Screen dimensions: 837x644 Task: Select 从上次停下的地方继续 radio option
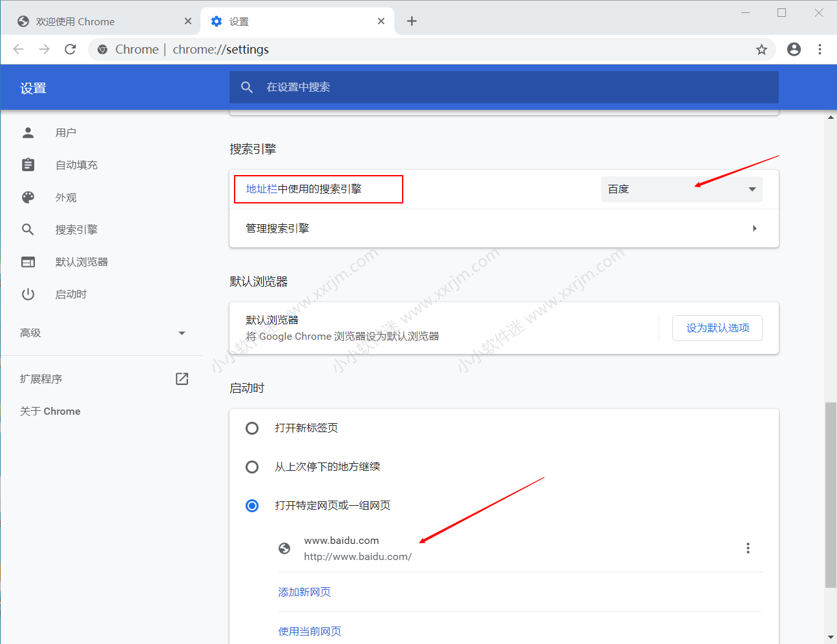tap(252, 467)
